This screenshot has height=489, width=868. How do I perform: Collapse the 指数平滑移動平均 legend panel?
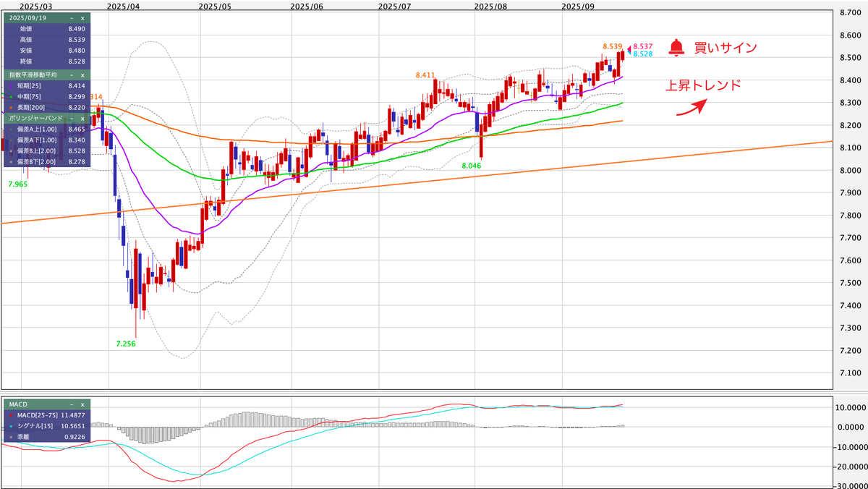[72, 75]
